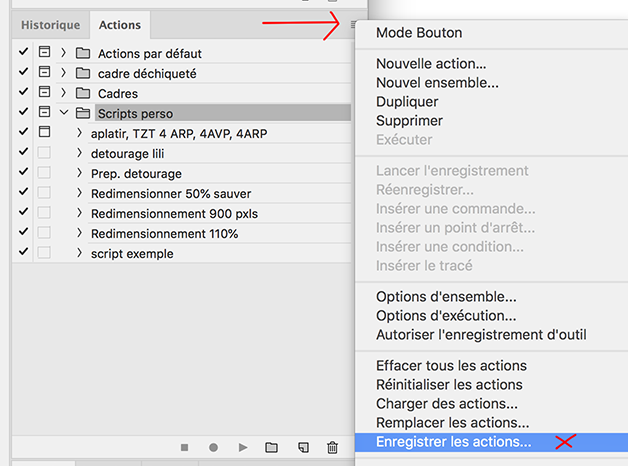Click folder icon of Cadres set
Image resolution: width=628 pixels, height=466 pixels.
[x=83, y=93]
